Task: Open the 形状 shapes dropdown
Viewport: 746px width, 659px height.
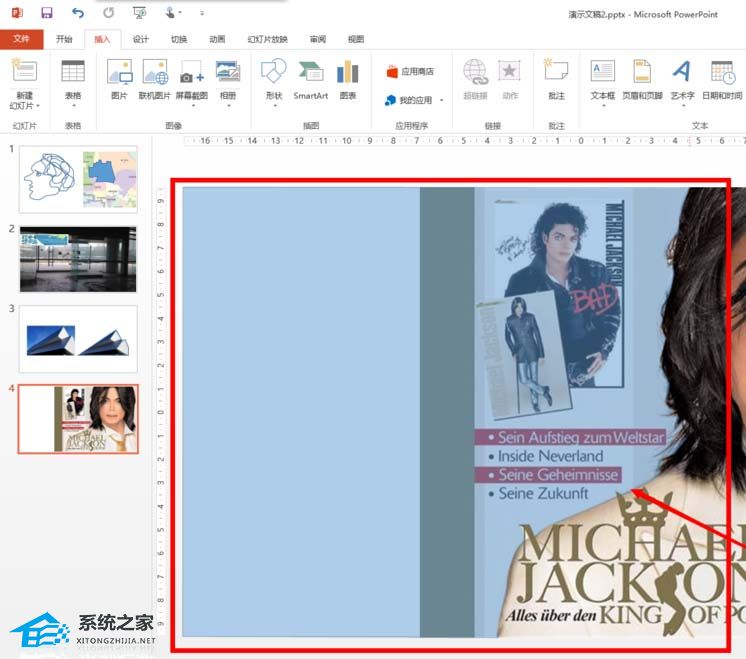Action: [x=273, y=101]
